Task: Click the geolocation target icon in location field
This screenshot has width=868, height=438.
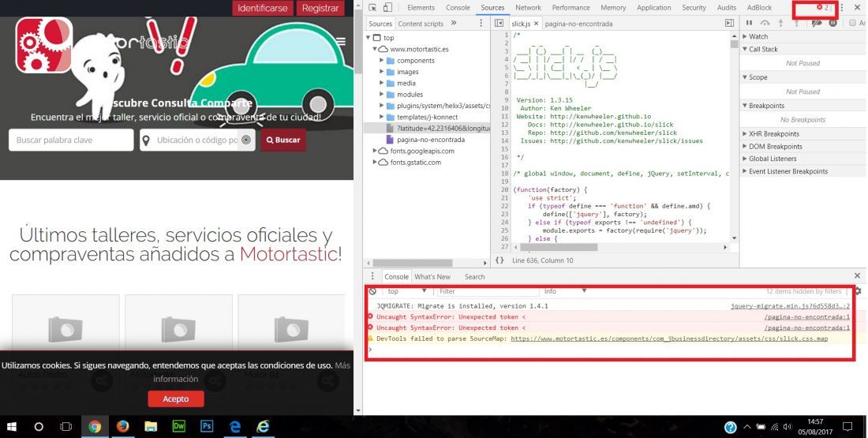Action: tap(246, 140)
